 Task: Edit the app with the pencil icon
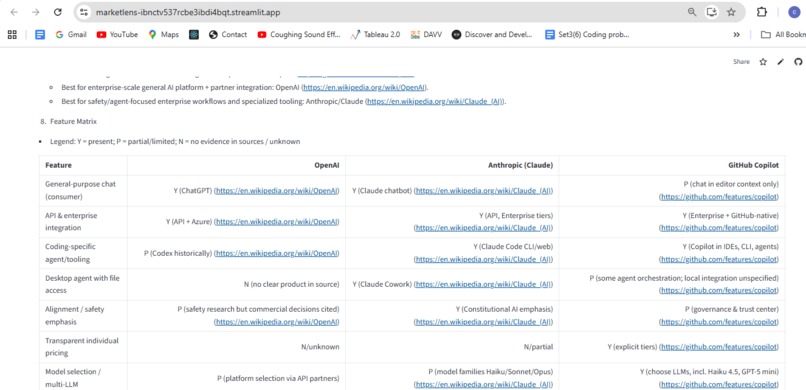pos(781,62)
